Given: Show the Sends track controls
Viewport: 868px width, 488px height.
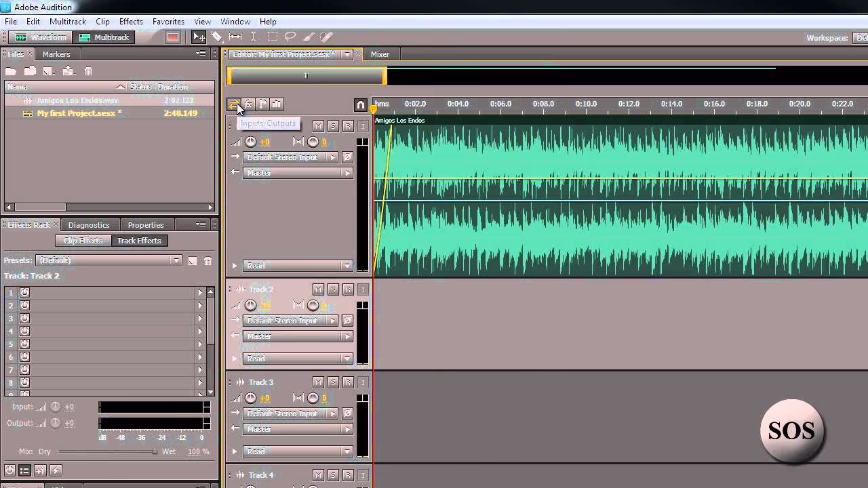Looking at the screenshot, I should pos(262,104).
